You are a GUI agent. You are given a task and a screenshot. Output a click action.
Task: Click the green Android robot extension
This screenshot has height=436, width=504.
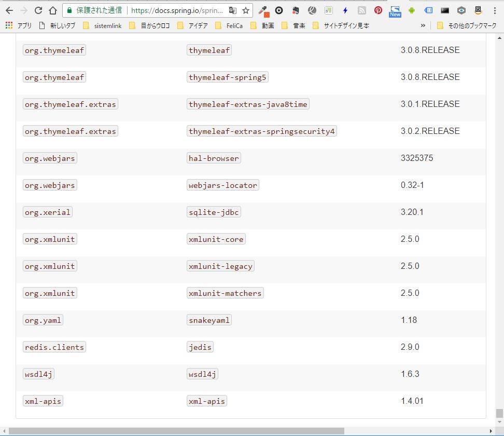[411, 10]
